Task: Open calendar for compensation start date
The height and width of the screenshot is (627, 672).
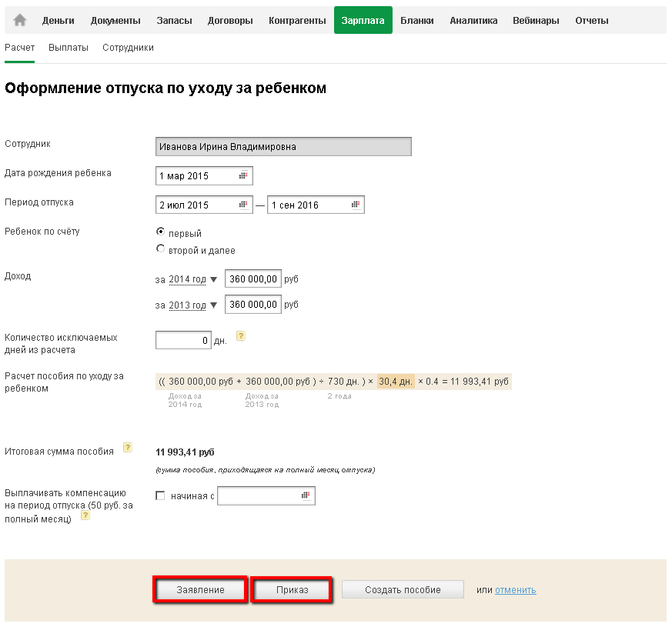Action: (306, 496)
